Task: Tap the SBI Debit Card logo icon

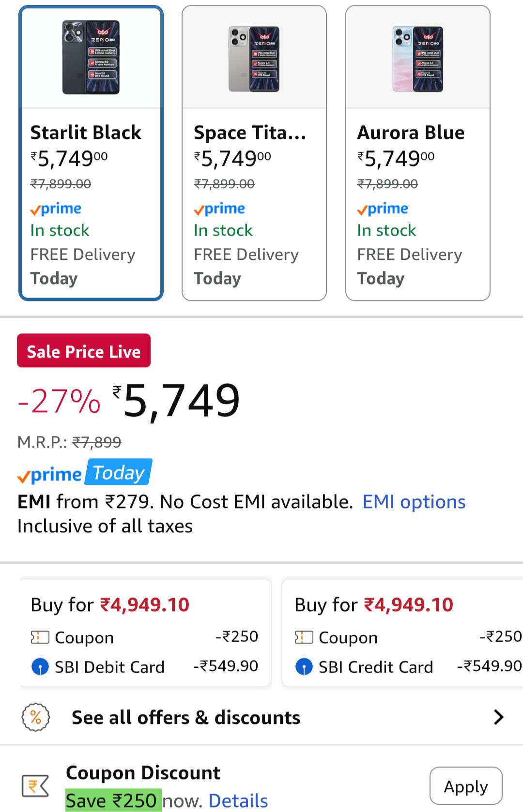Action: (40, 667)
